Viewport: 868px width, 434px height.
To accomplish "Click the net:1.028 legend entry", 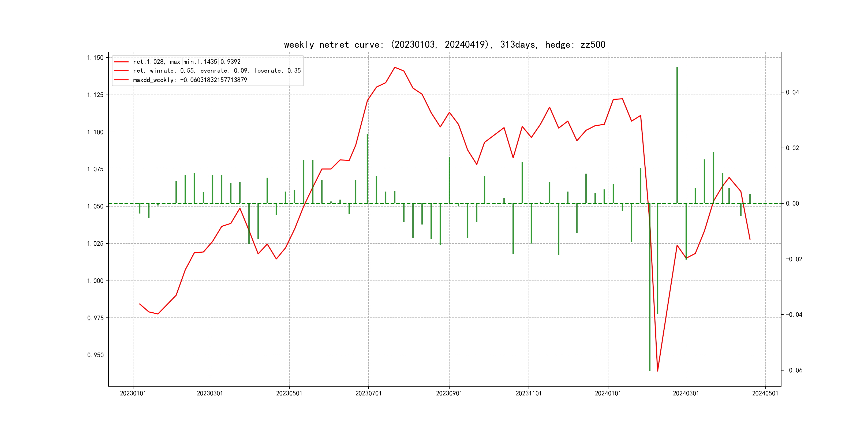I will [x=187, y=62].
